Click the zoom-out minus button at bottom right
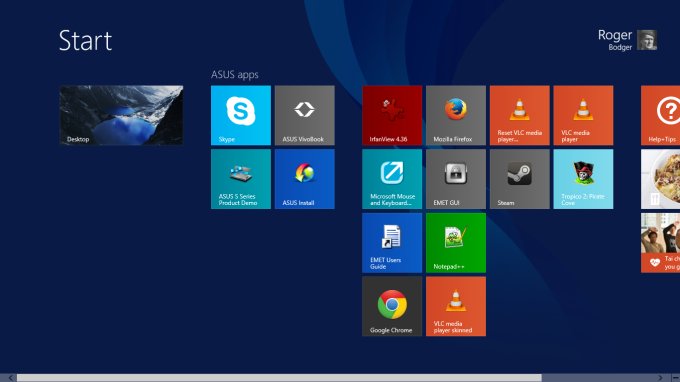 tap(675, 378)
